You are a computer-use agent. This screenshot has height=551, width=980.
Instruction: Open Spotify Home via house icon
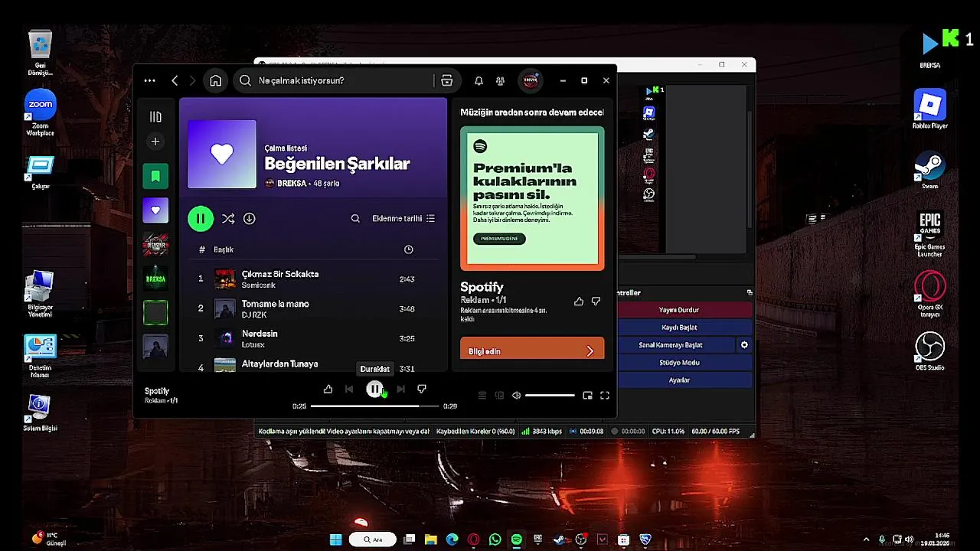click(x=216, y=80)
